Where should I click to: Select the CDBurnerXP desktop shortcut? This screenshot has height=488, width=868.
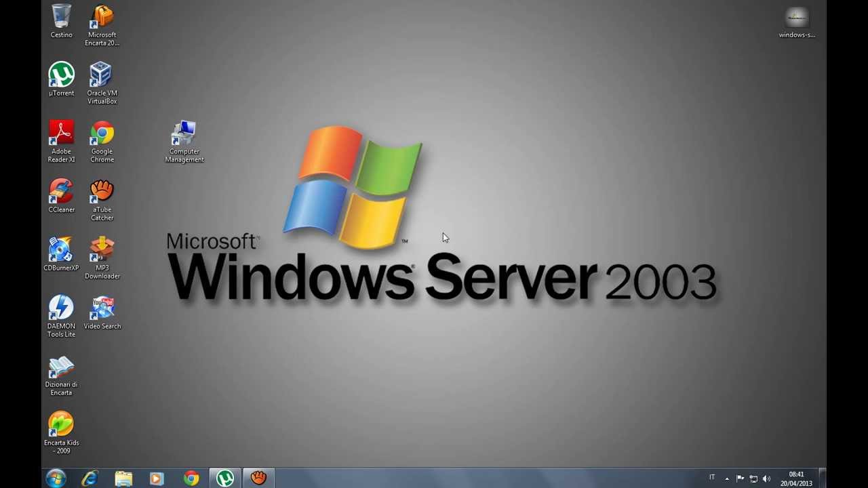[61, 254]
